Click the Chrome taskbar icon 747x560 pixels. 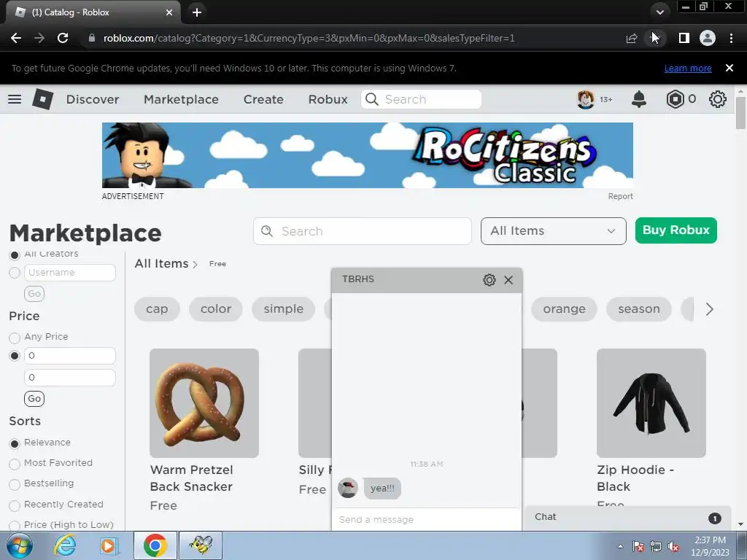[x=155, y=545]
